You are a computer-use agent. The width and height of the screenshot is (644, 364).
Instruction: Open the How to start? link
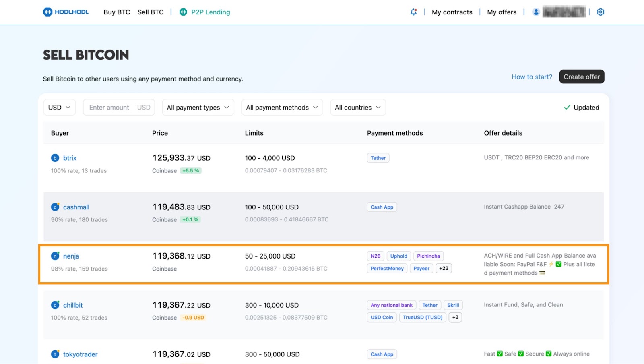click(532, 77)
